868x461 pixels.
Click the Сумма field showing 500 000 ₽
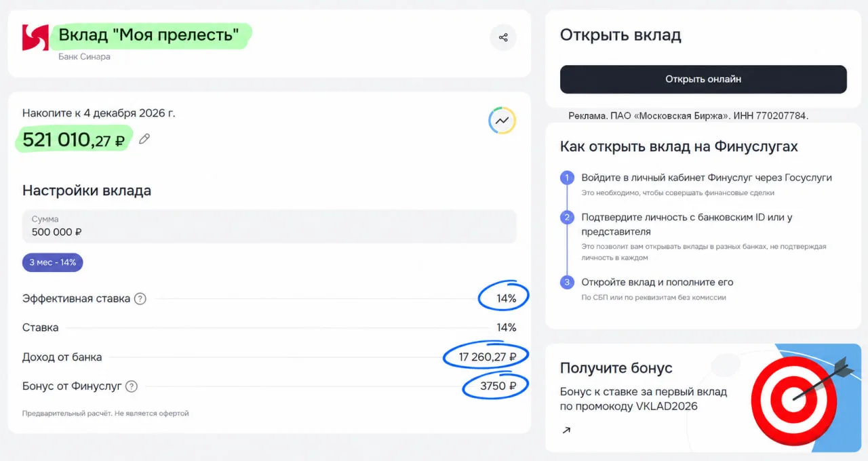(x=269, y=226)
